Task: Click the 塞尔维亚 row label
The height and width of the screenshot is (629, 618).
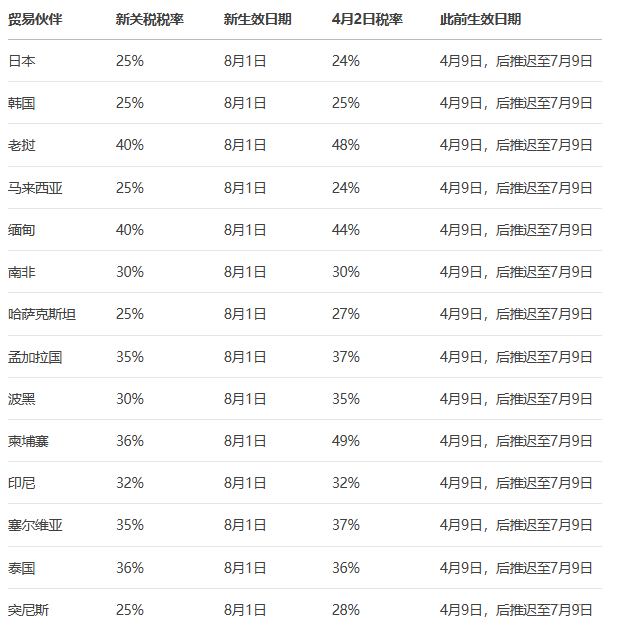Action: (x=35, y=525)
